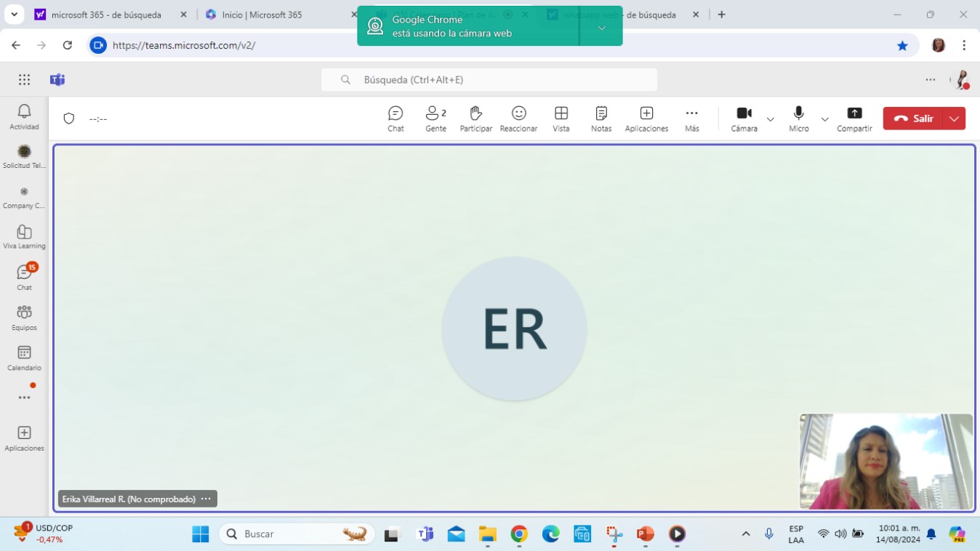The image size is (980, 551).
Task: Open the meeting Chat panel
Action: pos(395,118)
